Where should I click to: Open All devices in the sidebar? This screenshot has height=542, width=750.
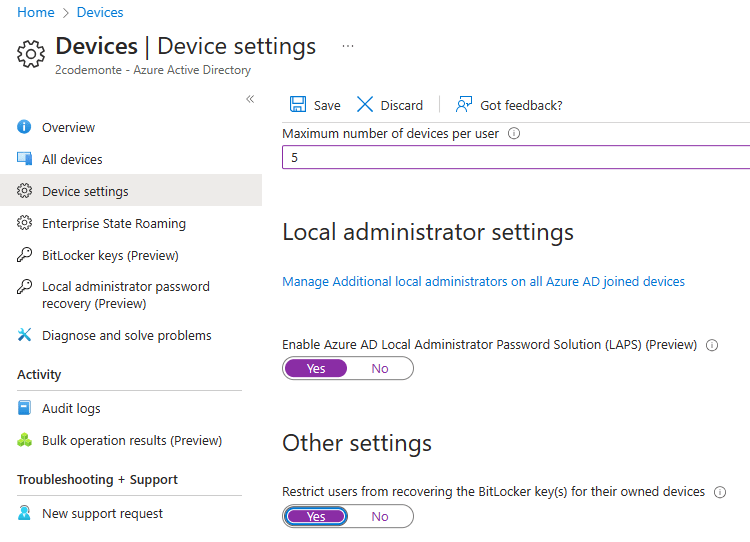click(x=72, y=159)
